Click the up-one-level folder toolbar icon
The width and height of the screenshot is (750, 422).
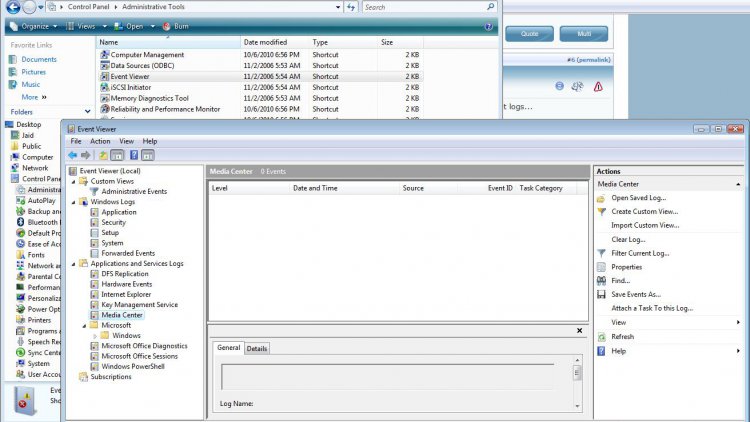(103, 155)
